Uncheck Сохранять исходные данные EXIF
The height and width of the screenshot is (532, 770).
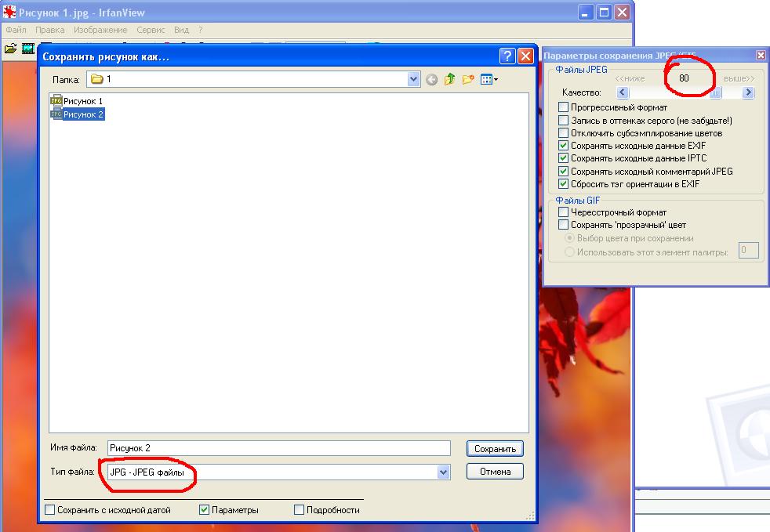(x=563, y=146)
